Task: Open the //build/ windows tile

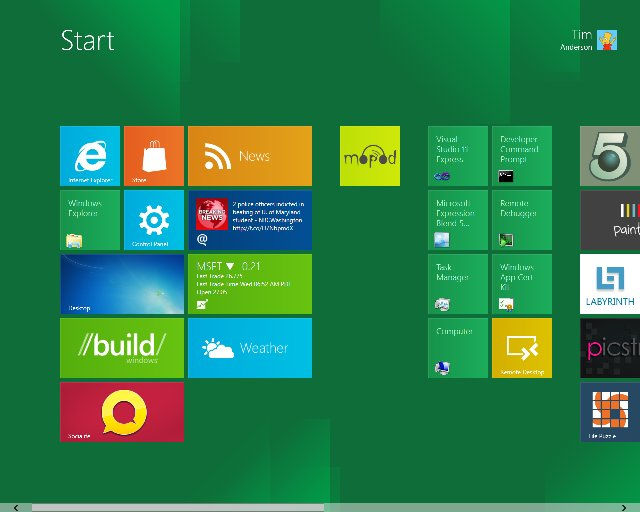Action: pos(122,348)
